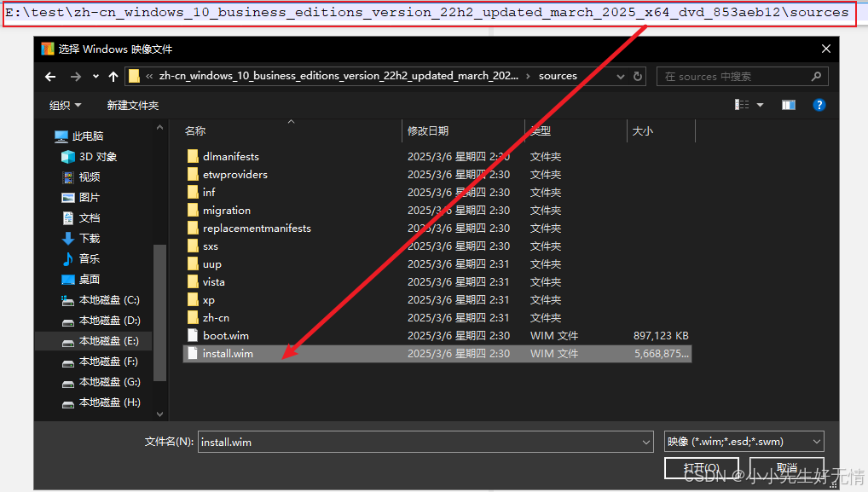Click the folder icon in the address bar
This screenshot has height=492, width=868.
(x=136, y=76)
